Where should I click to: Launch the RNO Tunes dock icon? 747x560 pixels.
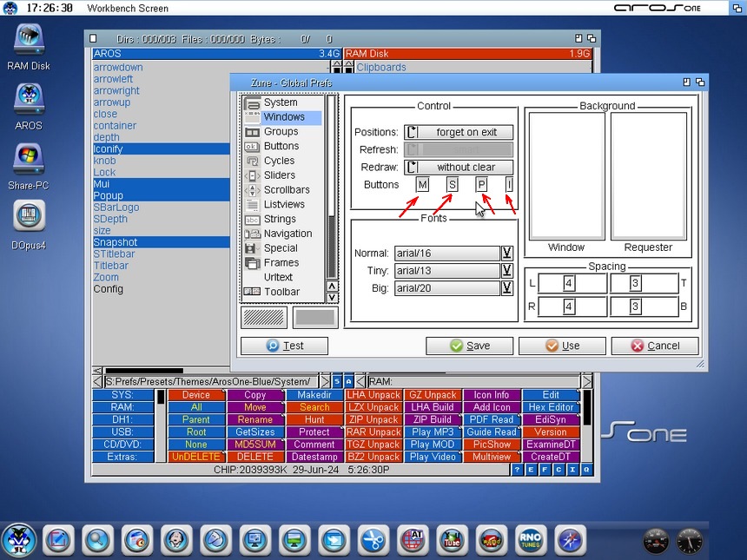pyautogui.click(x=530, y=541)
